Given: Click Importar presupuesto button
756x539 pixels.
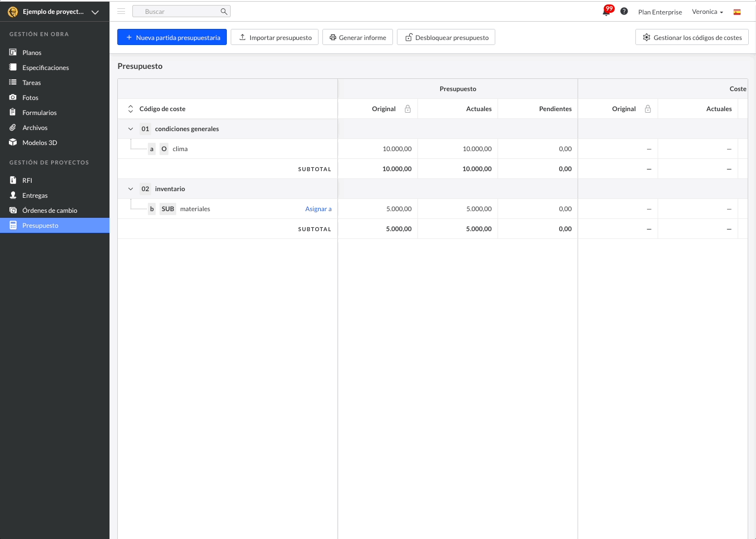Looking at the screenshot, I should click(x=275, y=37).
